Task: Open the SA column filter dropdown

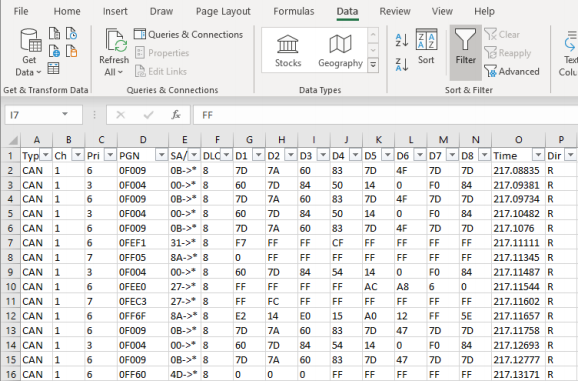Action: click(x=194, y=155)
